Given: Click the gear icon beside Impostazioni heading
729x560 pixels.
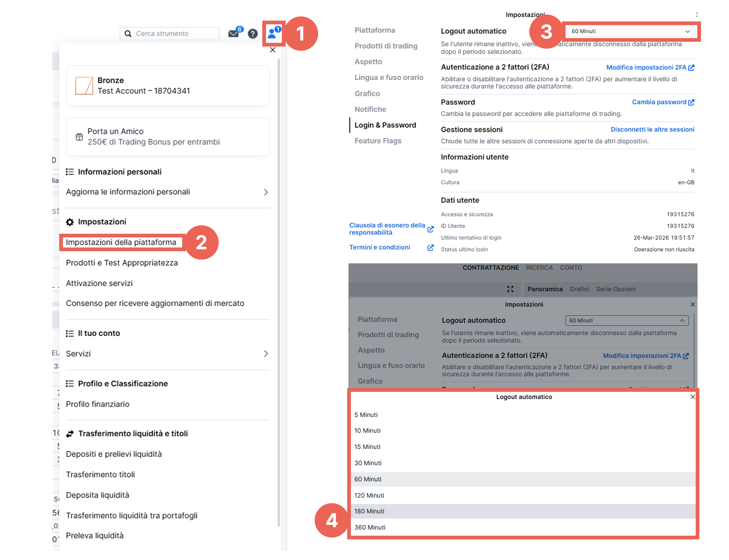Looking at the screenshot, I should (x=70, y=222).
